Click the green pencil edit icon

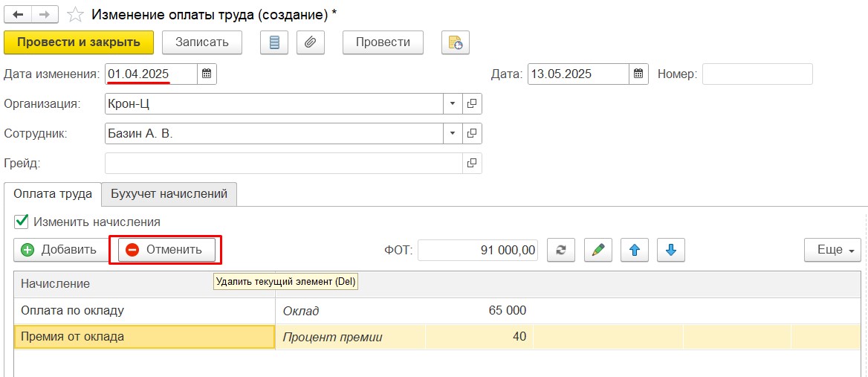(597, 251)
